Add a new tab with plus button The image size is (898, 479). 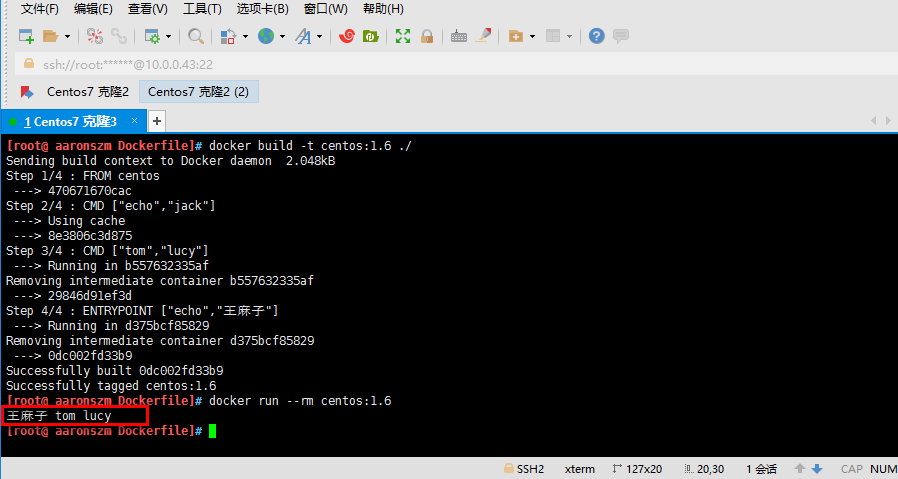(157, 121)
